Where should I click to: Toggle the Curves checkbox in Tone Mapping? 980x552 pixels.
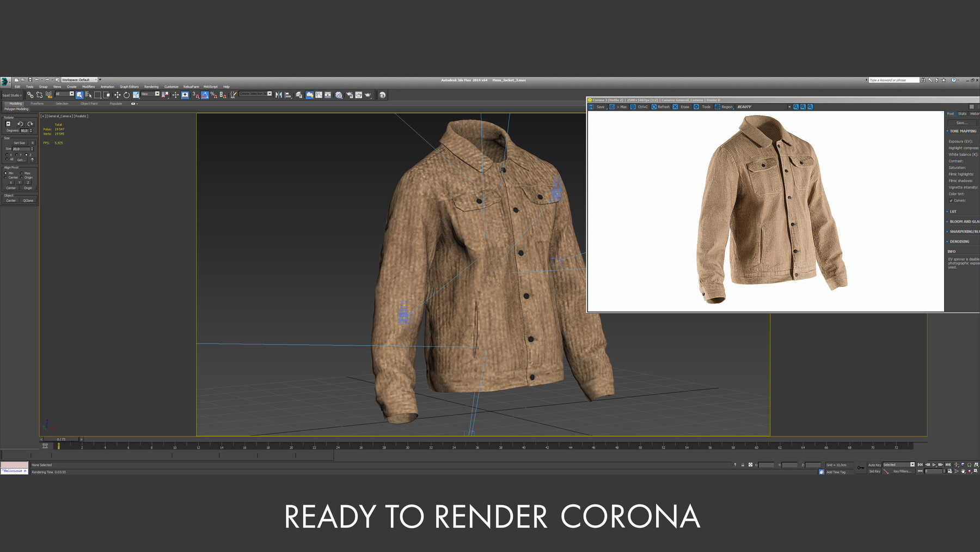pos(951,201)
